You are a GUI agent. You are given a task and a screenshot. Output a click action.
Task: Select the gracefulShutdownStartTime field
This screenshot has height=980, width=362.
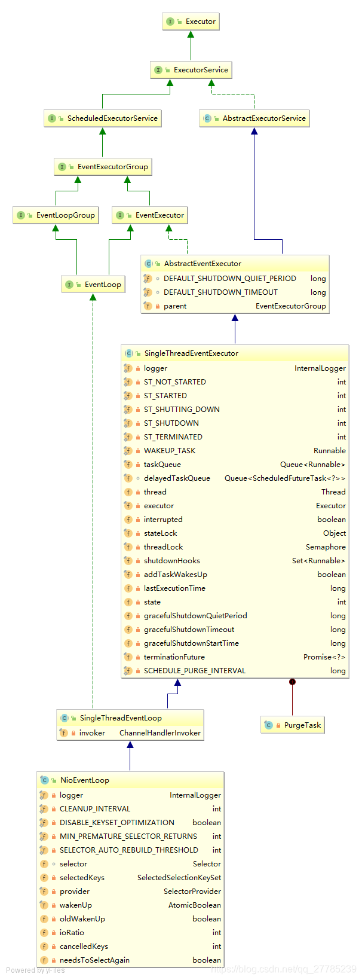click(x=235, y=643)
